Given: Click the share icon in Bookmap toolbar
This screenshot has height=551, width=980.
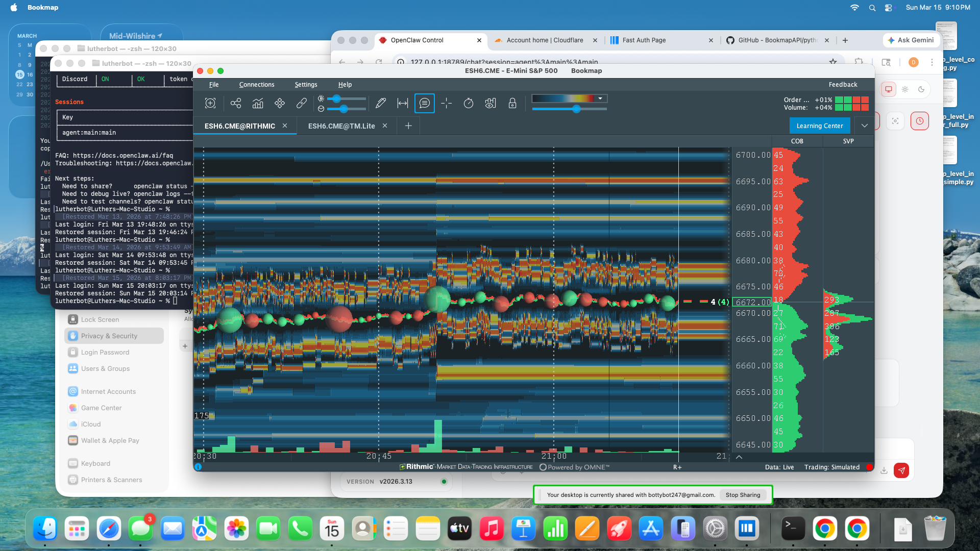Looking at the screenshot, I should [236, 104].
